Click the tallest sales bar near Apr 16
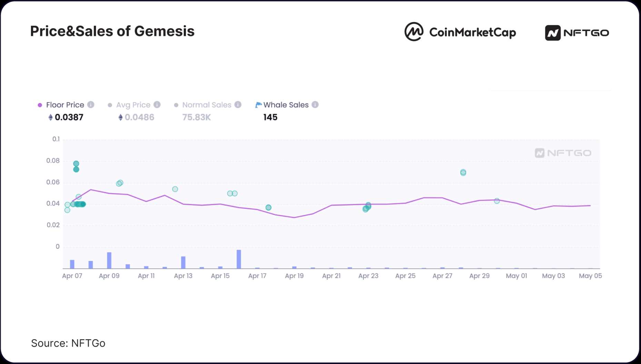This screenshot has width=641, height=364. [x=239, y=259]
